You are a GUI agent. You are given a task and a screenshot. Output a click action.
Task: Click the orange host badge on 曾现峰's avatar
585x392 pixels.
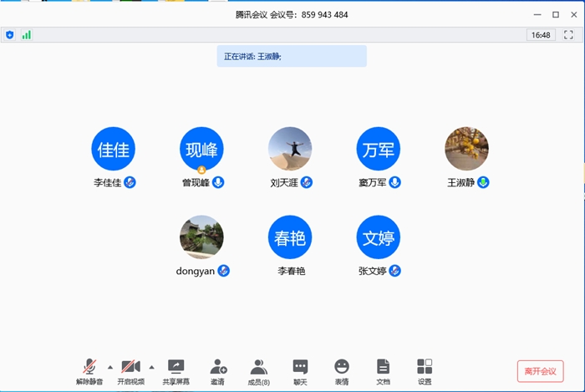pyautogui.click(x=202, y=170)
